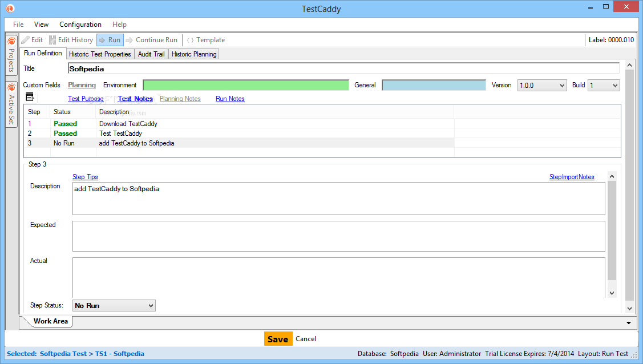Click the Status column header

click(x=73, y=112)
